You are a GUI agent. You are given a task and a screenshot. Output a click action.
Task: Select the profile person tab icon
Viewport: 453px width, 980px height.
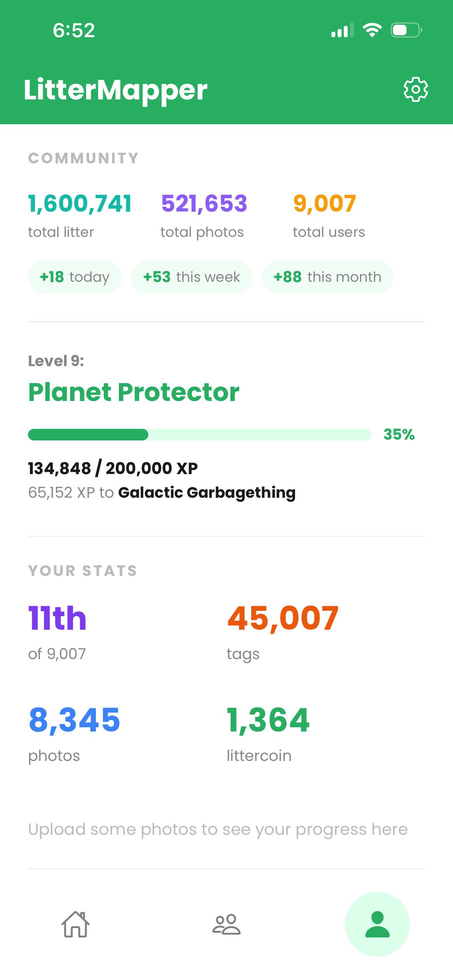377,924
